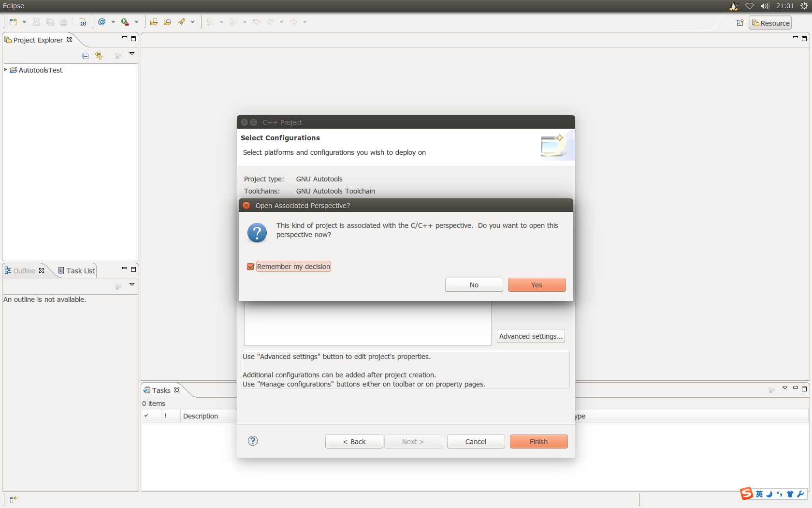Switch to the Project Explorer tab
Image resolution: width=812 pixels, height=508 pixels.
click(x=38, y=40)
